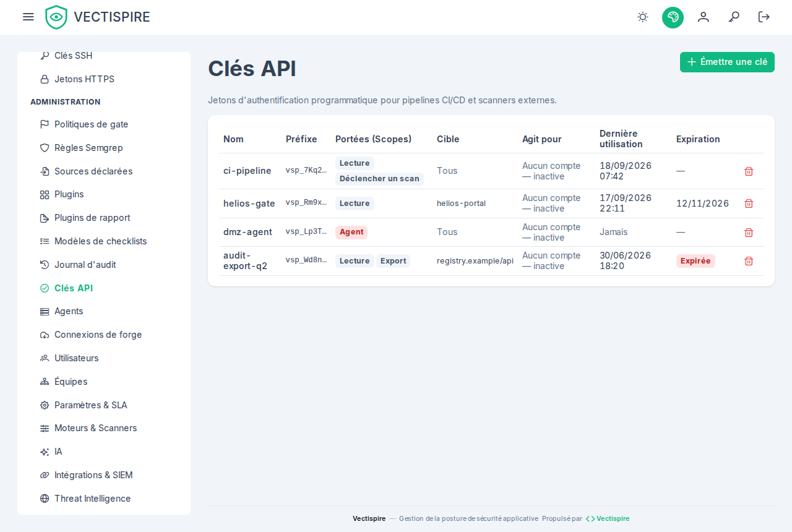Open the user profile icon
Screen dimensions: 792x532
pyautogui.click(x=704, y=17)
